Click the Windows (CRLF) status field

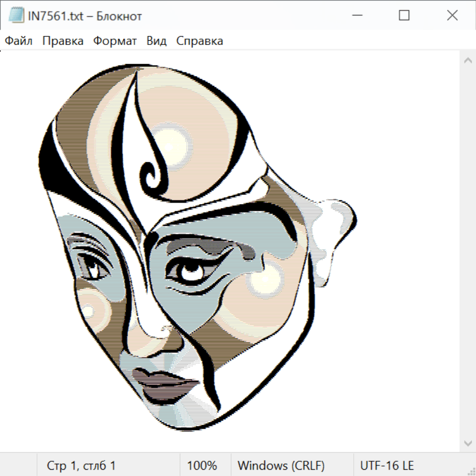[281, 466]
